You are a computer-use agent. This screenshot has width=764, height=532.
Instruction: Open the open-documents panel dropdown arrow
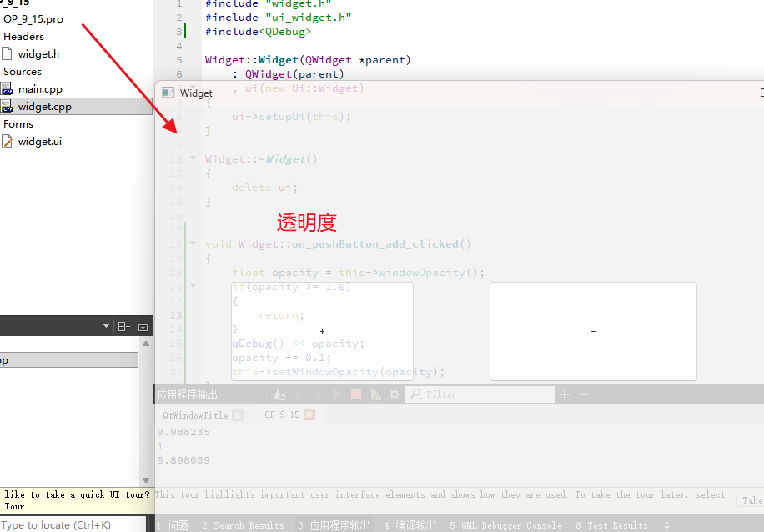coord(106,326)
